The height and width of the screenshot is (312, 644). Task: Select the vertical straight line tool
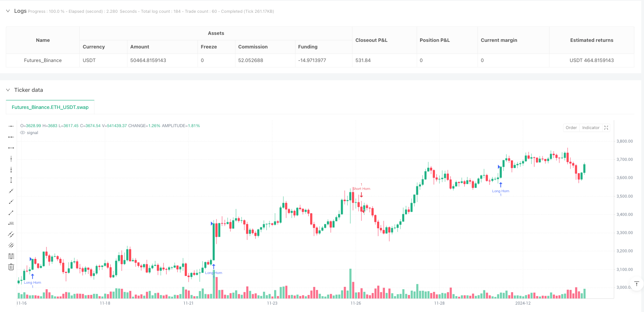[x=11, y=159]
